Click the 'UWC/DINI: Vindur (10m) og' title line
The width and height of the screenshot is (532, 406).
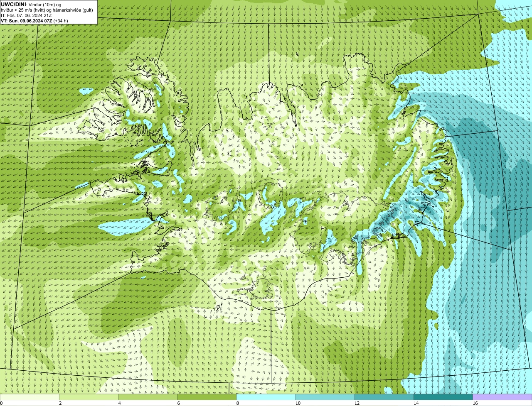pyautogui.click(x=31, y=5)
